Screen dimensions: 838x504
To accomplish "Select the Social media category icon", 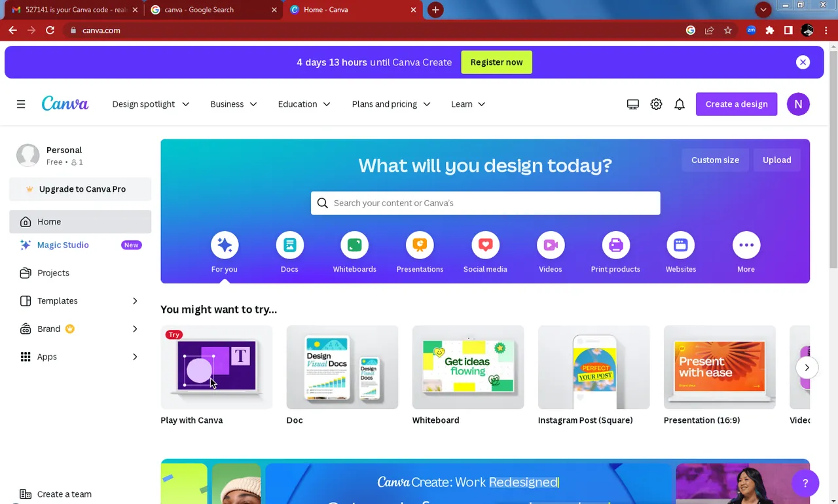I will click(x=485, y=245).
